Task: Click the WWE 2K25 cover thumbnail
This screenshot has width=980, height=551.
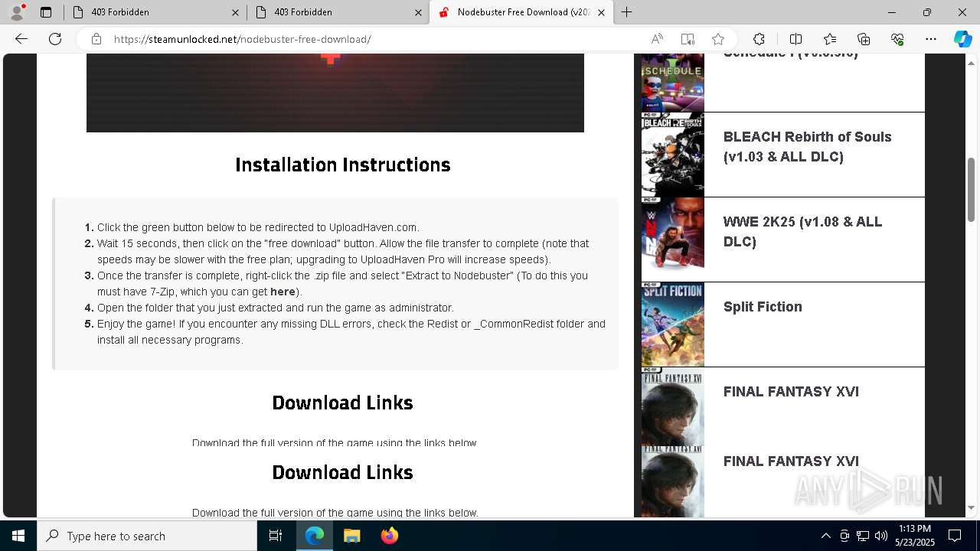Action: coord(672,240)
